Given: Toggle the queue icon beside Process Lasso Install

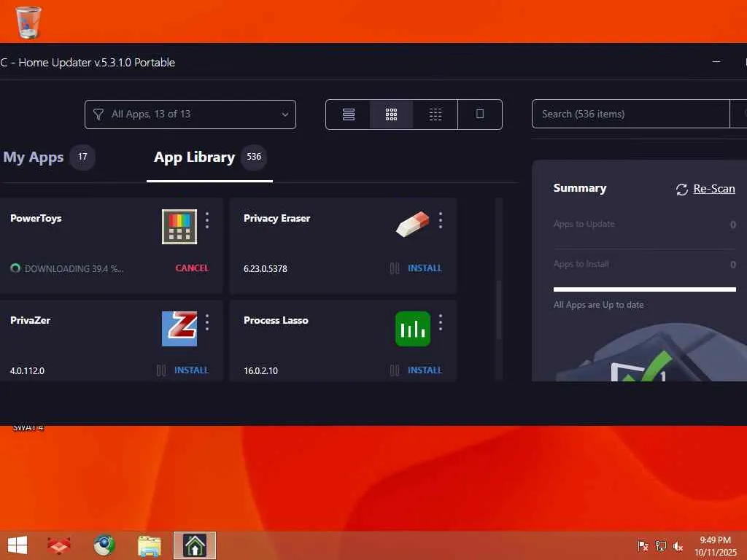Looking at the screenshot, I should (x=395, y=370).
